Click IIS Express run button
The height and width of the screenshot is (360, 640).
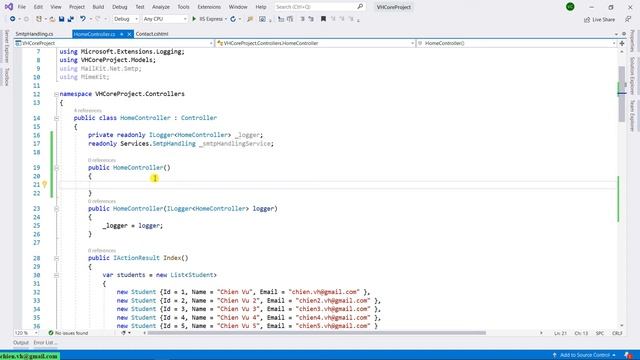[x=208, y=19]
